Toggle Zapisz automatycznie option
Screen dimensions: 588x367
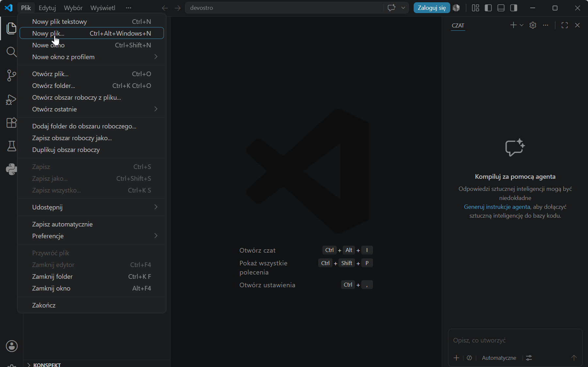point(92,224)
